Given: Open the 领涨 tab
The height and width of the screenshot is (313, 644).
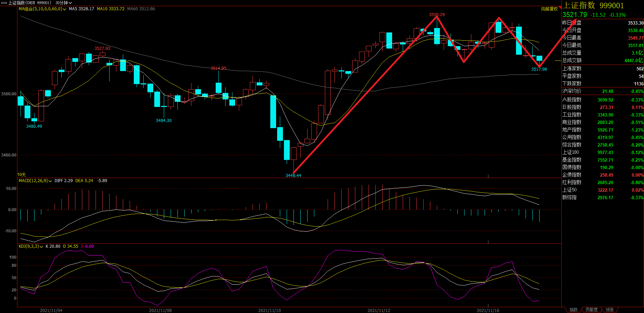Looking at the screenshot, I should tap(610, 310).
